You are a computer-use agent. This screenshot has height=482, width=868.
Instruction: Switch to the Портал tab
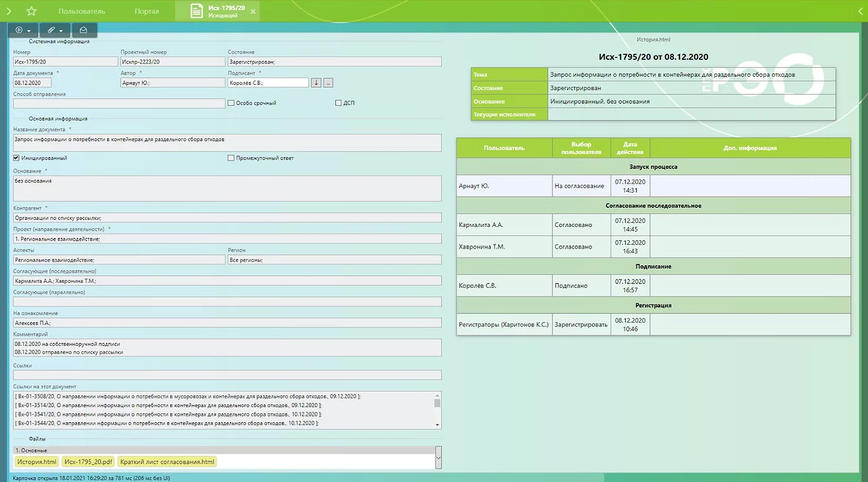pyautogui.click(x=147, y=11)
